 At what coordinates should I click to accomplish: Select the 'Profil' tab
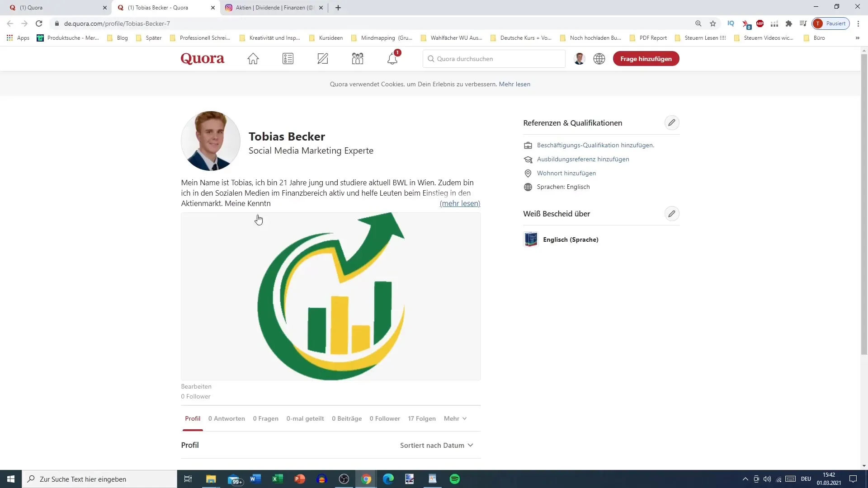pos(193,418)
